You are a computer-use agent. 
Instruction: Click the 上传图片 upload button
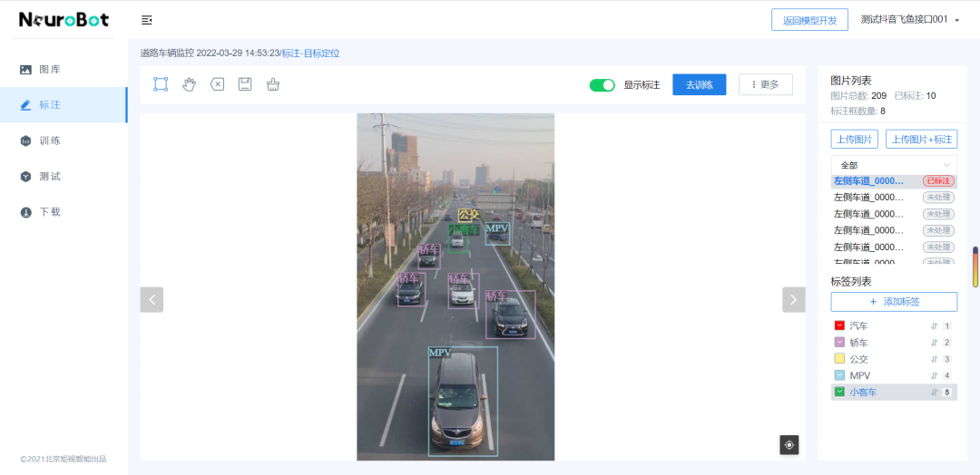[x=855, y=139]
